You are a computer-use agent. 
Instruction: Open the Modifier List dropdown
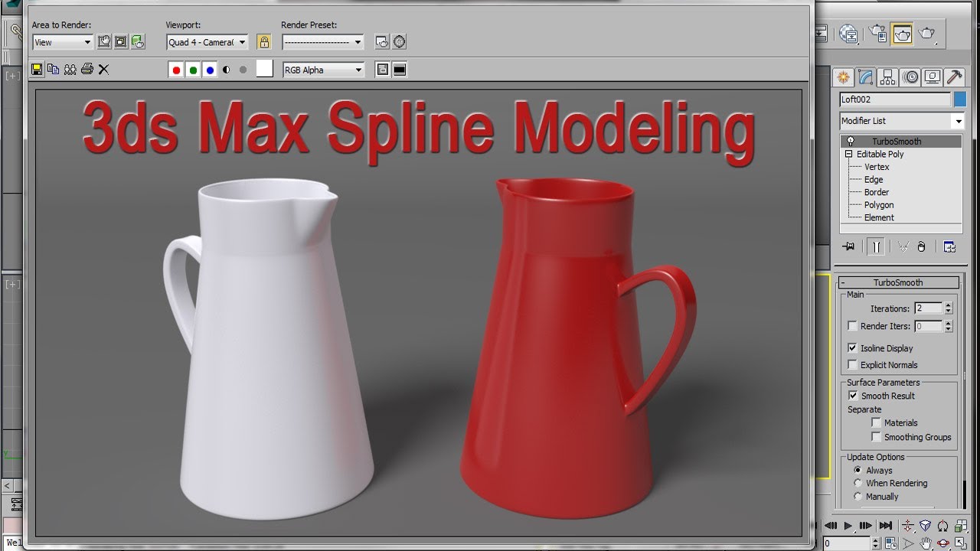click(902, 121)
